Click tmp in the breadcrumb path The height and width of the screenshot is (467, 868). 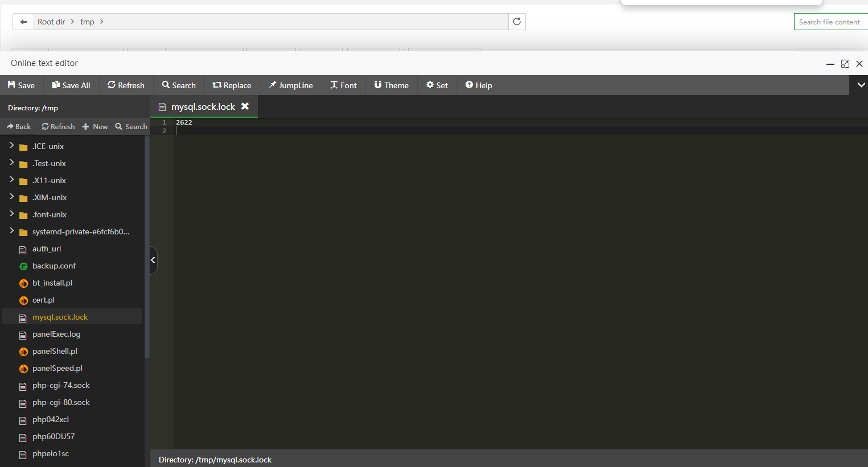[87, 22]
